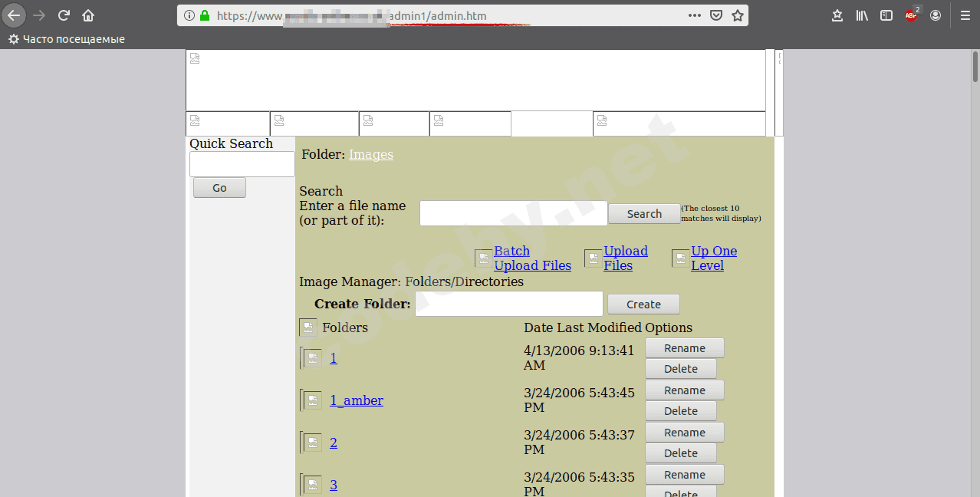
Task: Open folder 2 link
Action: [x=334, y=443]
